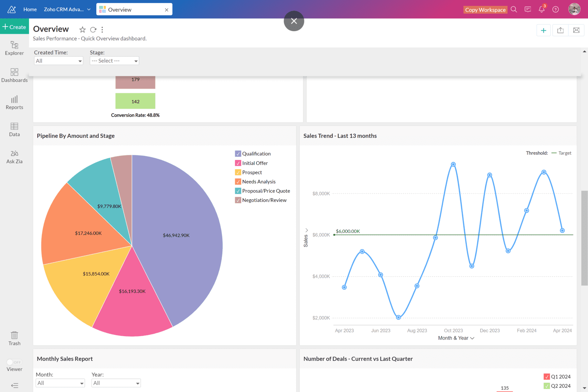Click the share/export dashboard icon

coord(560,31)
